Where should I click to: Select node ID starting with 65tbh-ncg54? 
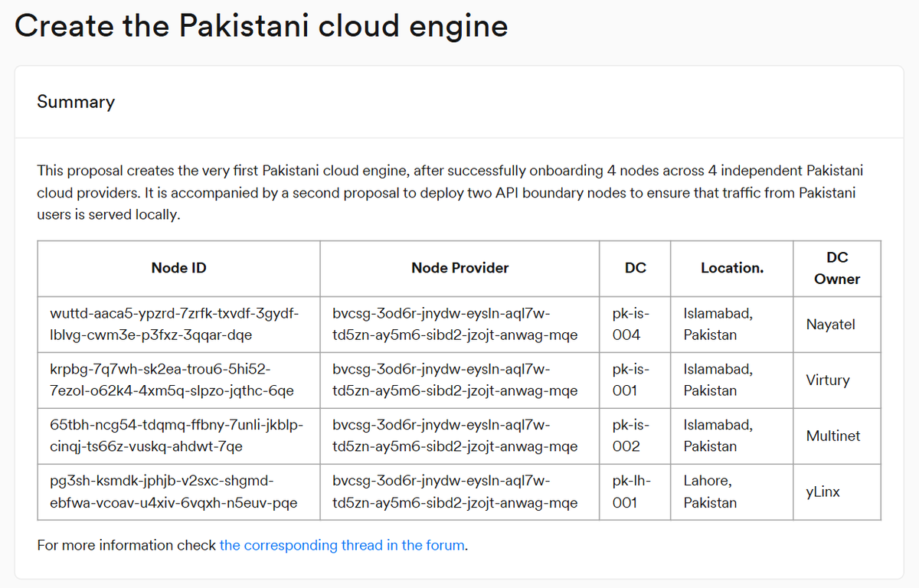175,436
